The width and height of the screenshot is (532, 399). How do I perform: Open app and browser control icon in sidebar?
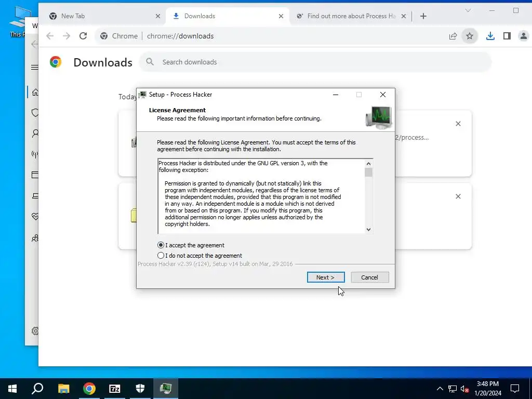pos(35,175)
